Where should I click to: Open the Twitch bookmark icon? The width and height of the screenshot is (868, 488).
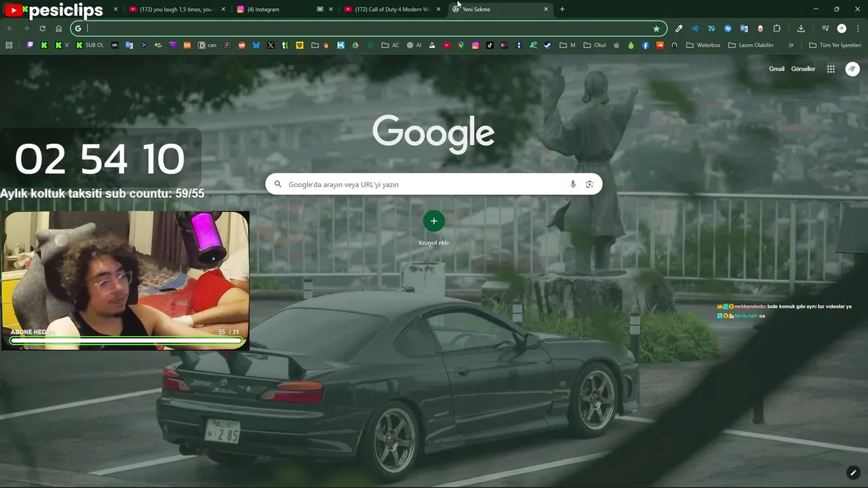point(30,45)
